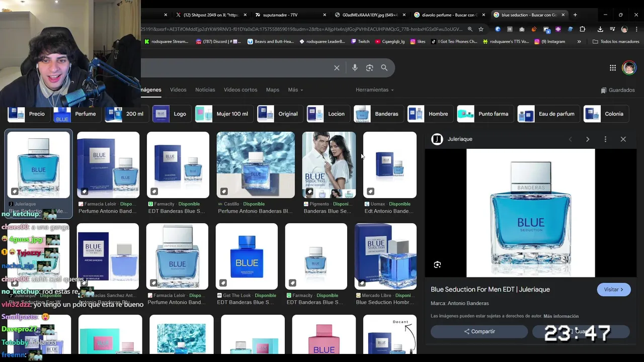The height and width of the screenshot is (362, 644).
Task: Search the preview image with Lens
Action: (437, 265)
